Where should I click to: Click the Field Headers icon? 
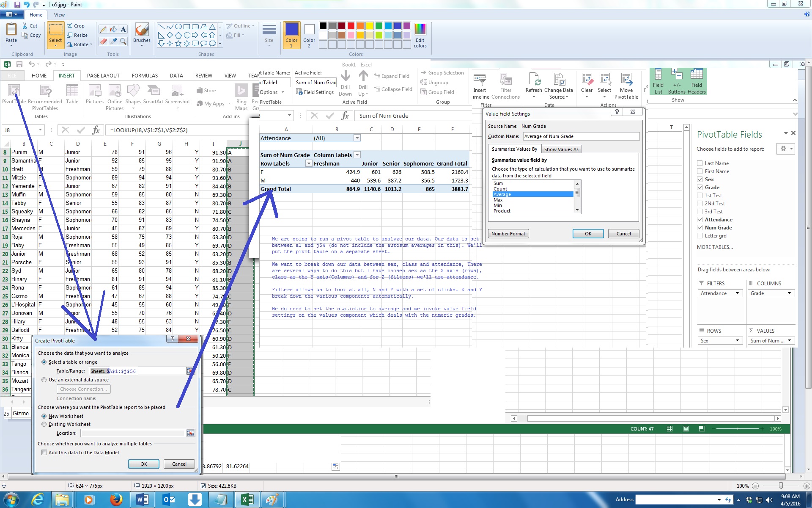(697, 82)
